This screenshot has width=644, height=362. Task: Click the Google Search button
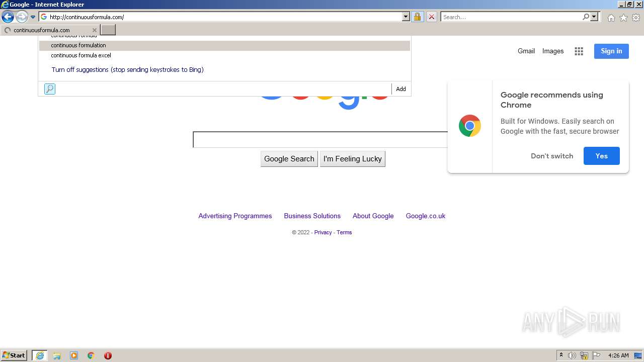289,159
